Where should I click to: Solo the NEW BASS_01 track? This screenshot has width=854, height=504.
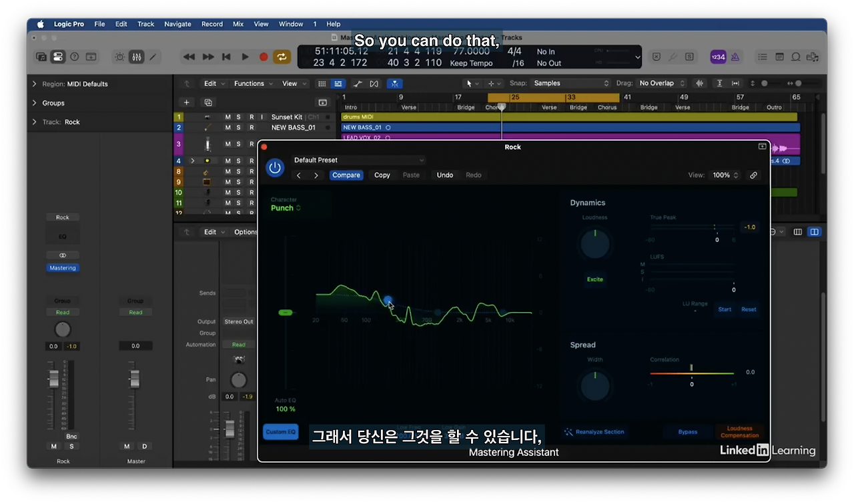[x=238, y=127]
